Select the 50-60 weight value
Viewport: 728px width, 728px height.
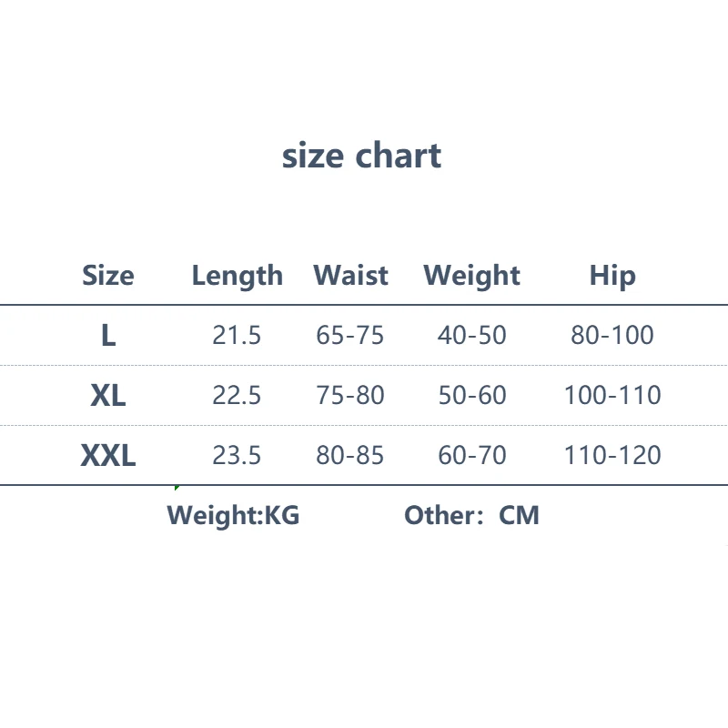(x=471, y=396)
